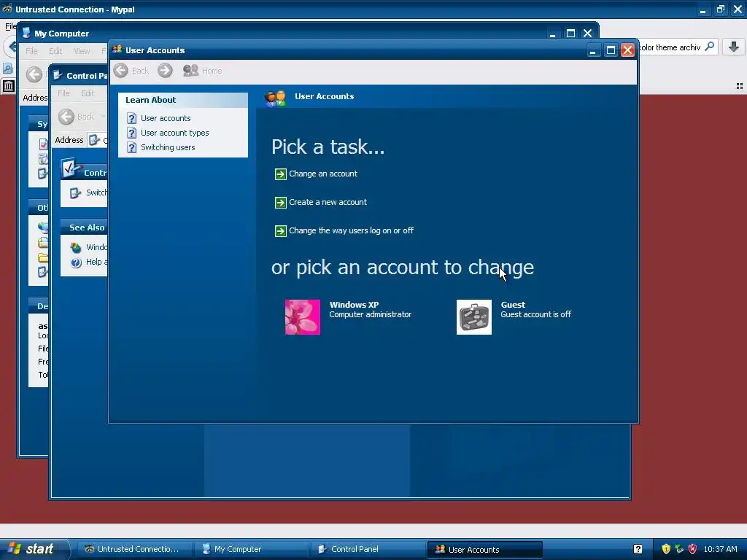Screen dimensions: 747x560
Task: Select the Guest account suitcase picture
Action: point(474,317)
